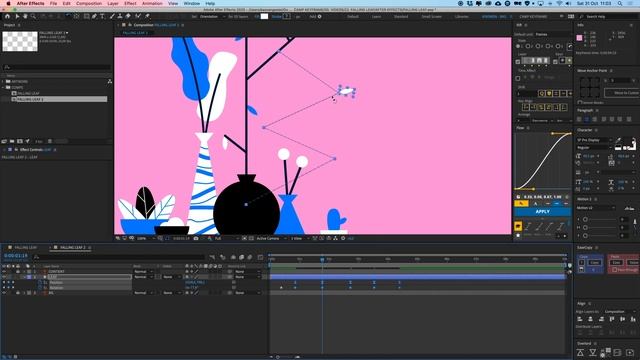The width and height of the screenshot is (640, 360).
Task: Select the Pen tool
Action: pyautogui.click(x=94, y=16)
